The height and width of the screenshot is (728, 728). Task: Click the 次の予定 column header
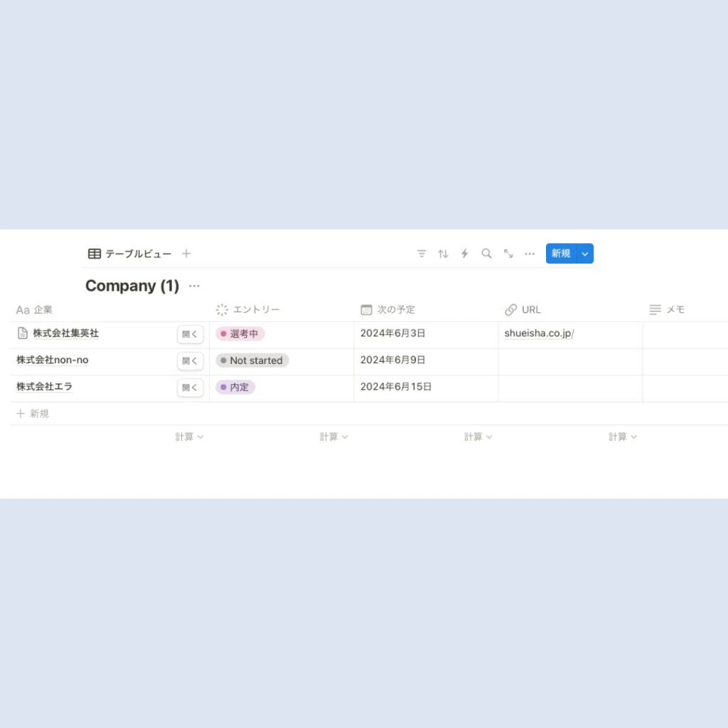[x=427, y=310]
